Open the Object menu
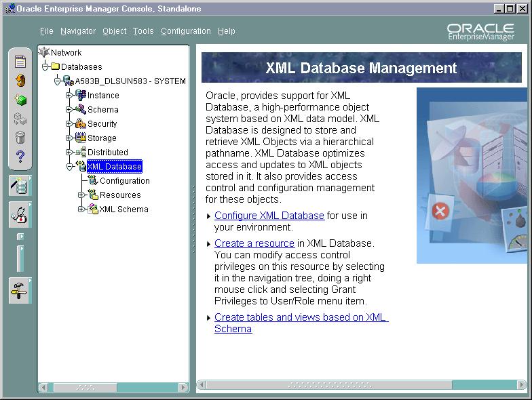The width and height of the screenshot is (532, 400). (x=114, y=31)
